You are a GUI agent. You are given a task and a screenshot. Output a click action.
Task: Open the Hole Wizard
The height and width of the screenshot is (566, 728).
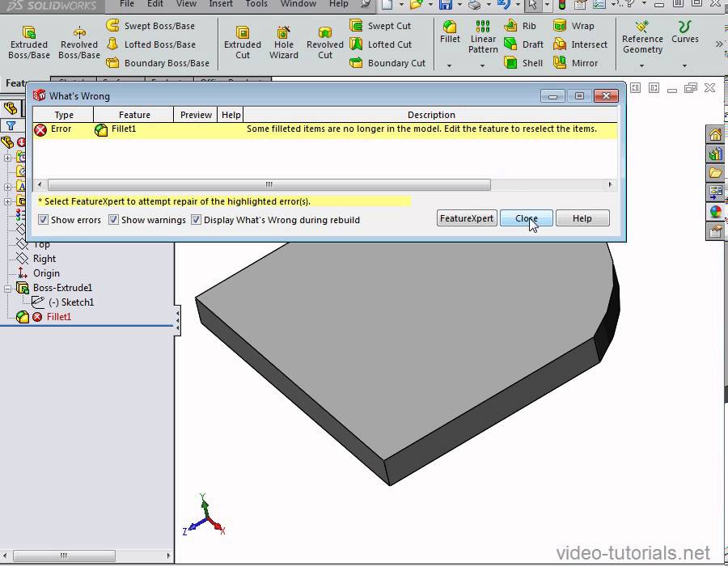click(284, 42)
